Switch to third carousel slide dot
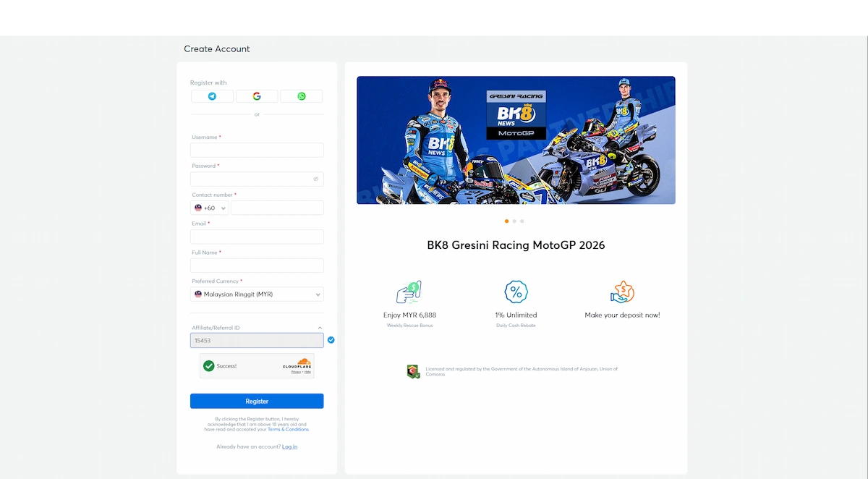Image resolution: width=868 pixels, height=479 pixels. [522, 221]
